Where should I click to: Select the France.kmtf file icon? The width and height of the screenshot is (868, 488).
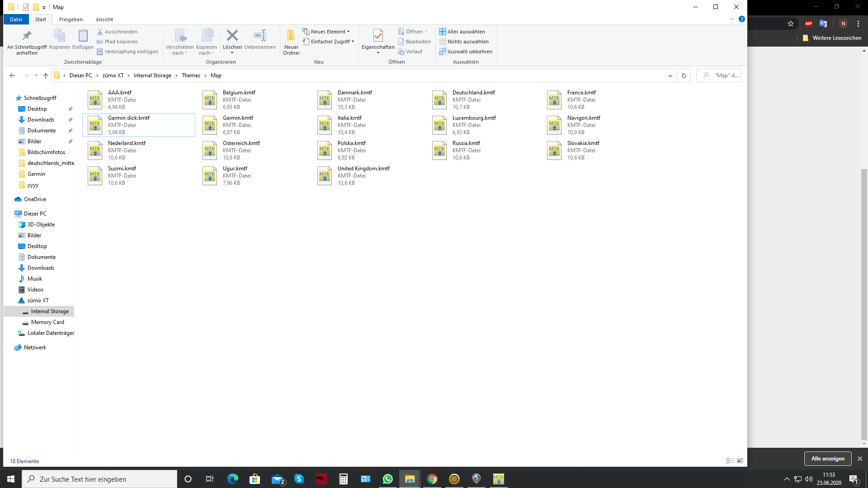[554, 100]
